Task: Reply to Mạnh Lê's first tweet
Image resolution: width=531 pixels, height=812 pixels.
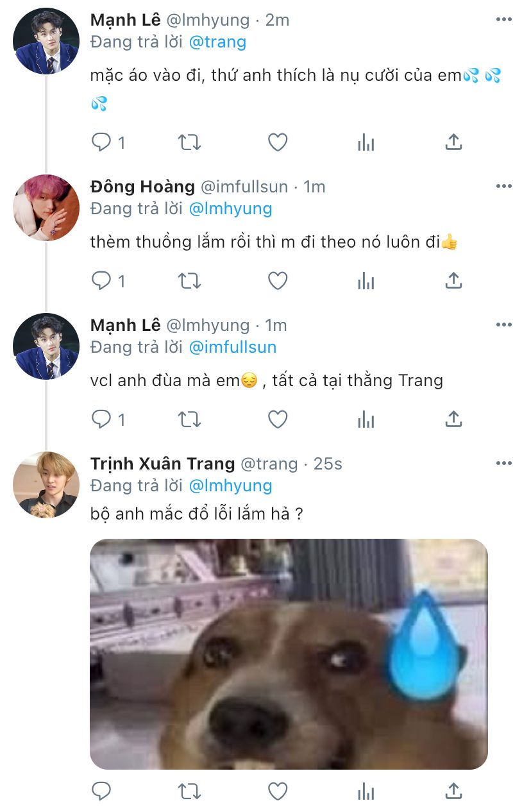Action: [x=102, y=142]
